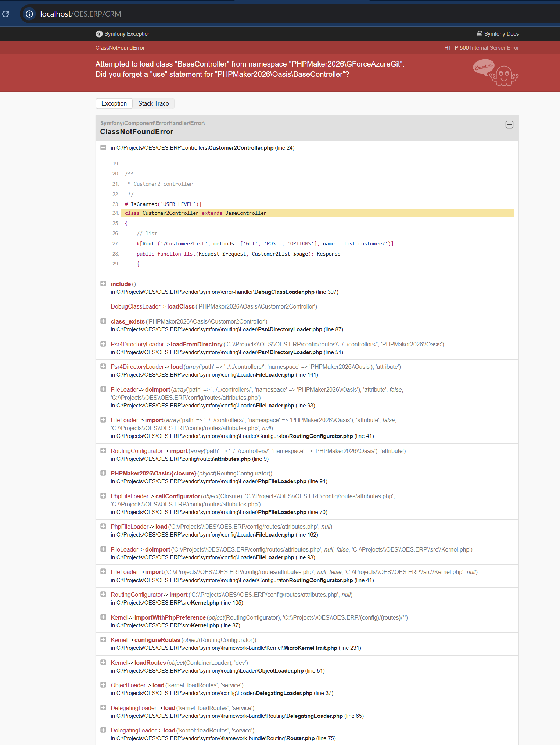Image resolution: width=560 pixels, height=745 pixels.
Task: Expand the PhpFileLoader callConfigurator trace entry
Action: tap(103, 496)
